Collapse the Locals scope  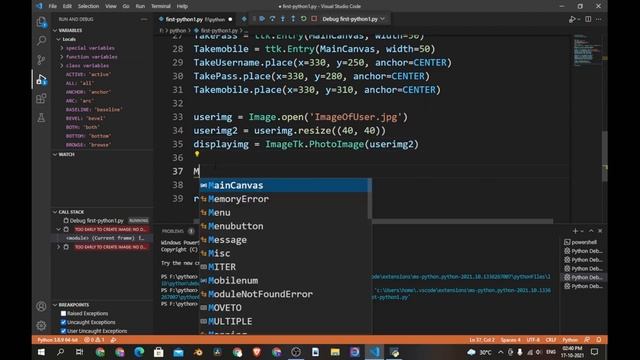pos(59,39)
